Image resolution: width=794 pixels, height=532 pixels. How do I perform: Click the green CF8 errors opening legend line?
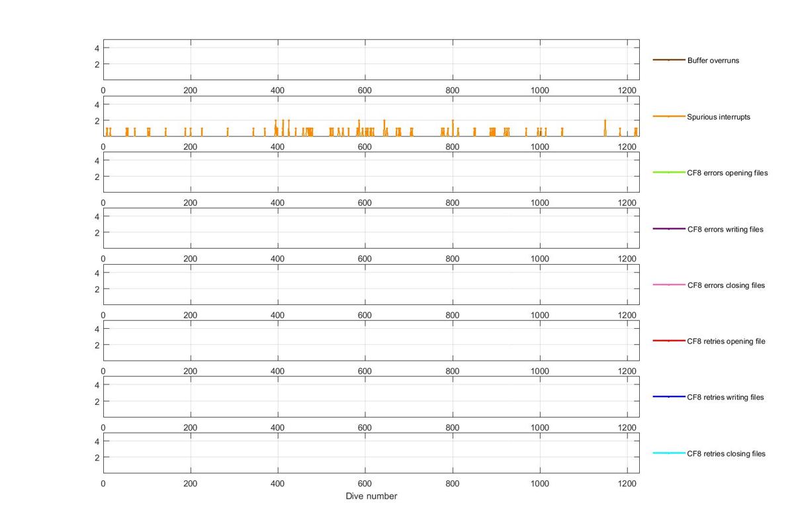click(x=669, y=173)
